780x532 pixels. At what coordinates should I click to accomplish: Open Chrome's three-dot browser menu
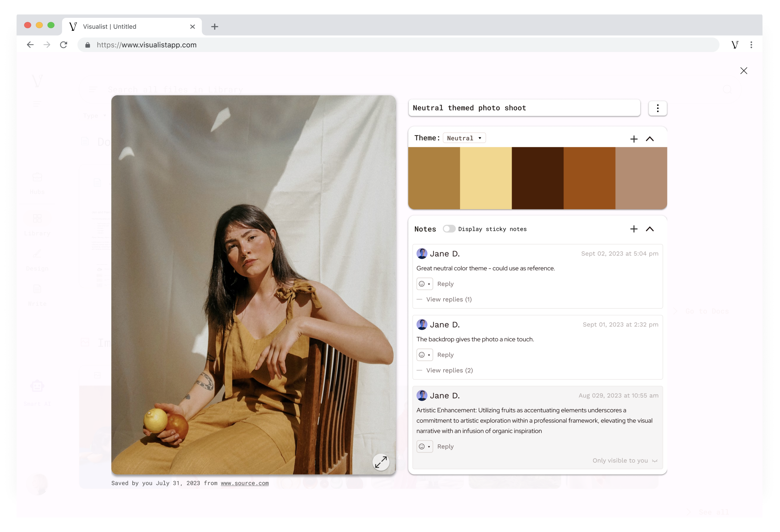[x=751, y=45]
